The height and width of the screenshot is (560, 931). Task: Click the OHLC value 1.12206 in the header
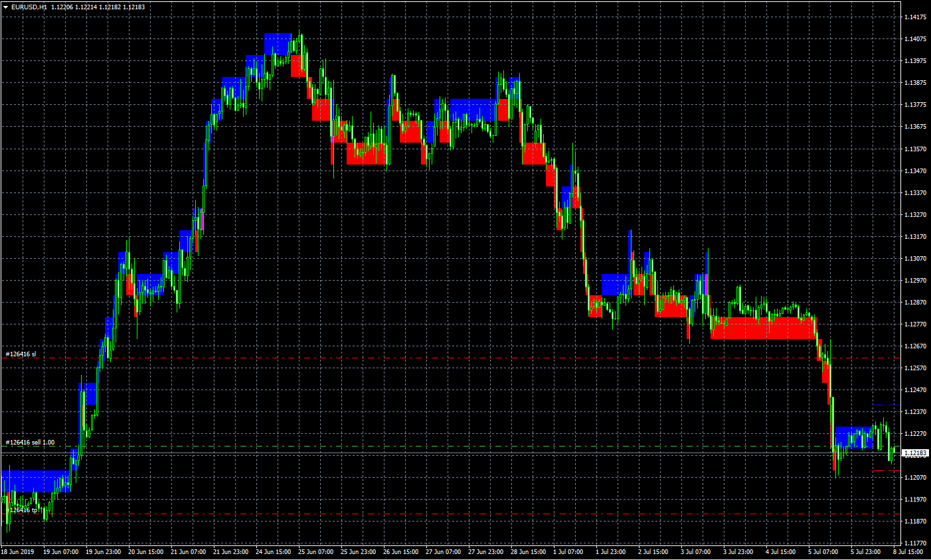(x=62, y=7)
